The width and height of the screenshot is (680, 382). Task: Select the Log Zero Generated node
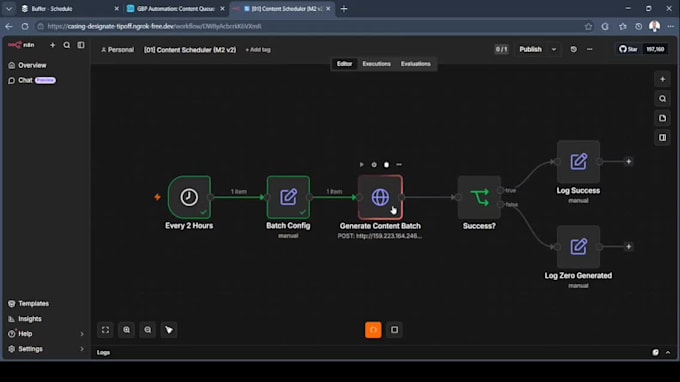coord(579,247)
